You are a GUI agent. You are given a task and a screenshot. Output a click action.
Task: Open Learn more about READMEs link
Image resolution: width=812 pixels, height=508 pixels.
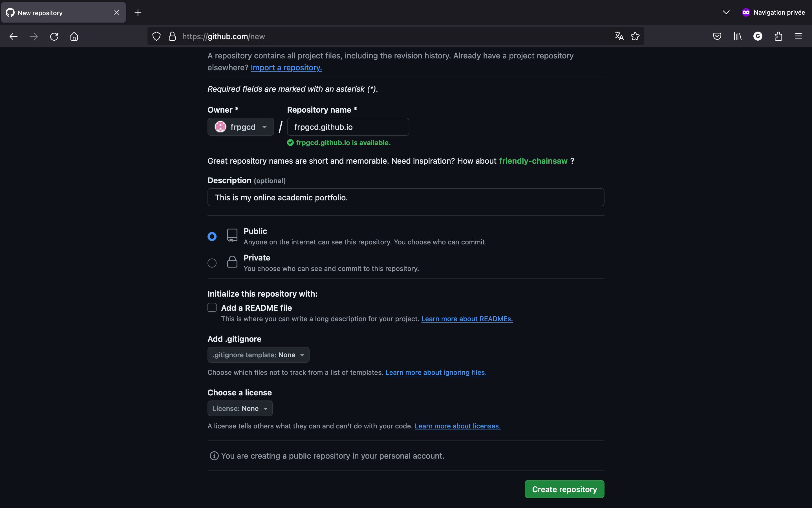tap(467, 319)
